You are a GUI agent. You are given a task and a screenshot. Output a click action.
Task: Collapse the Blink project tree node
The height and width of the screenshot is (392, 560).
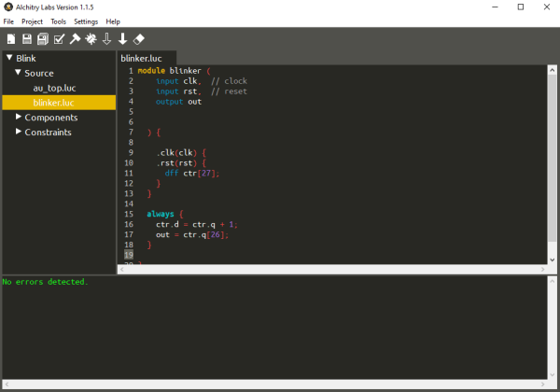pos(9,58)
